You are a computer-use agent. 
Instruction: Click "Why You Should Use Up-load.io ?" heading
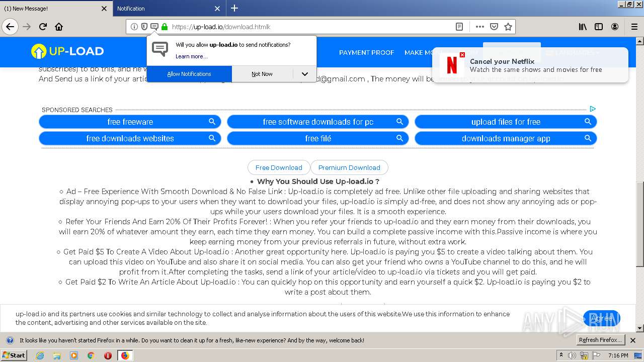coord(318,182)
